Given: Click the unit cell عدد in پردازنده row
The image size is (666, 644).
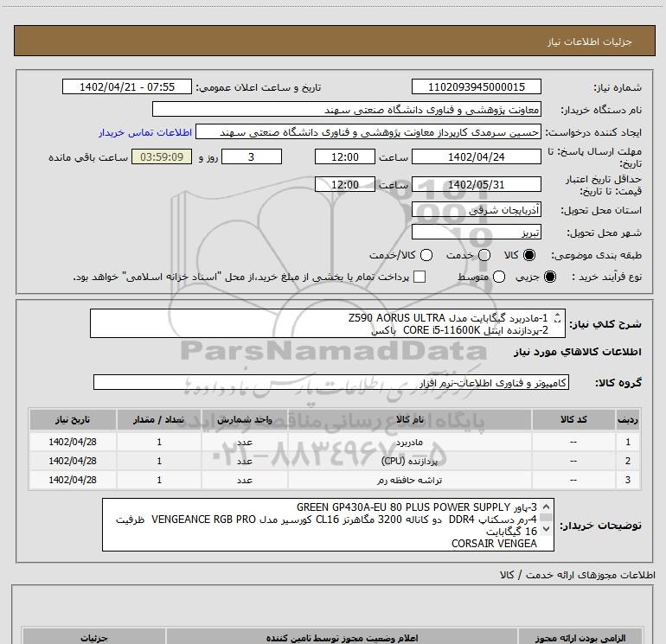Looking at the screenshot, I should pyautogui.click(x=245, y=461).
